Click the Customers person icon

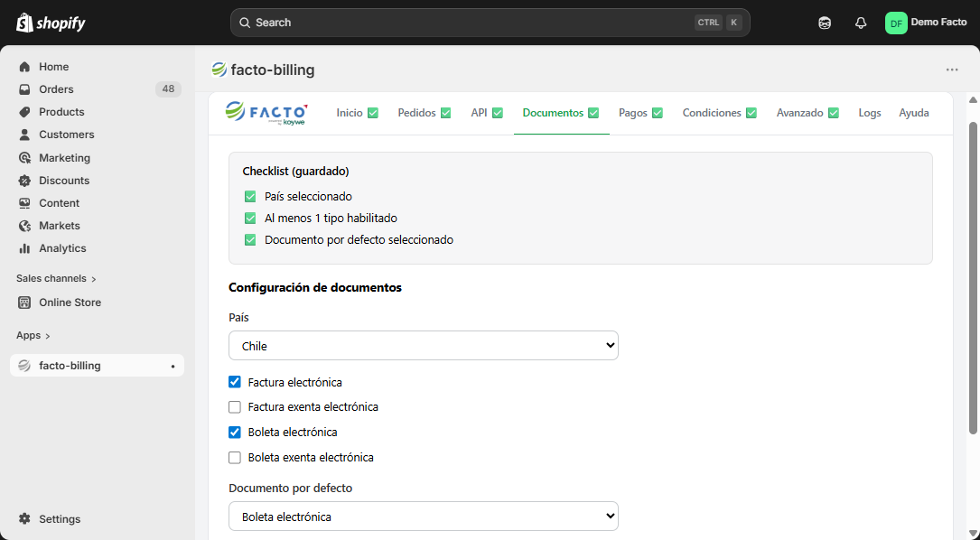(24, 135)
